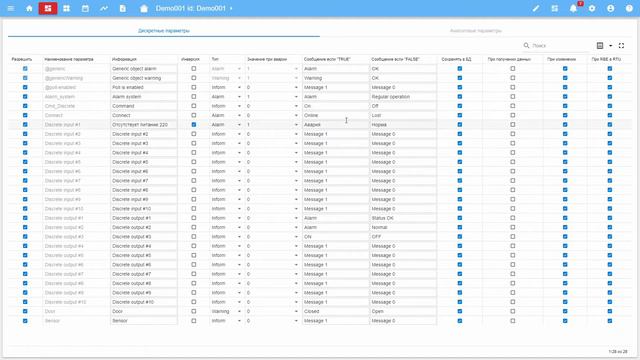Image resolution: width=640 pixels, height=360 pixels.
Task: Open the settings gear icon
Action: pyautogui.click(x=592, y=8)
